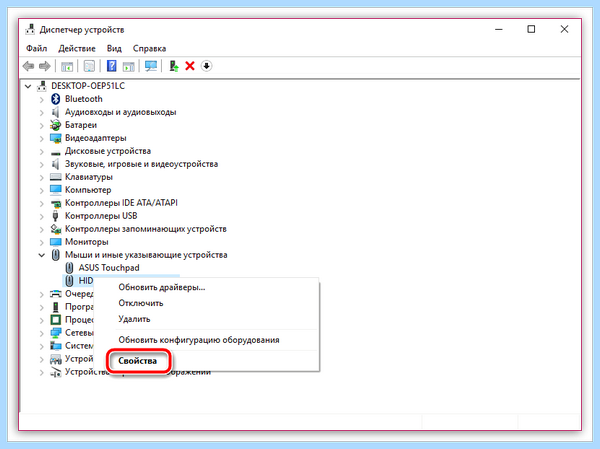Click the Back arrow toolbar icon

[x=28, y=66]
